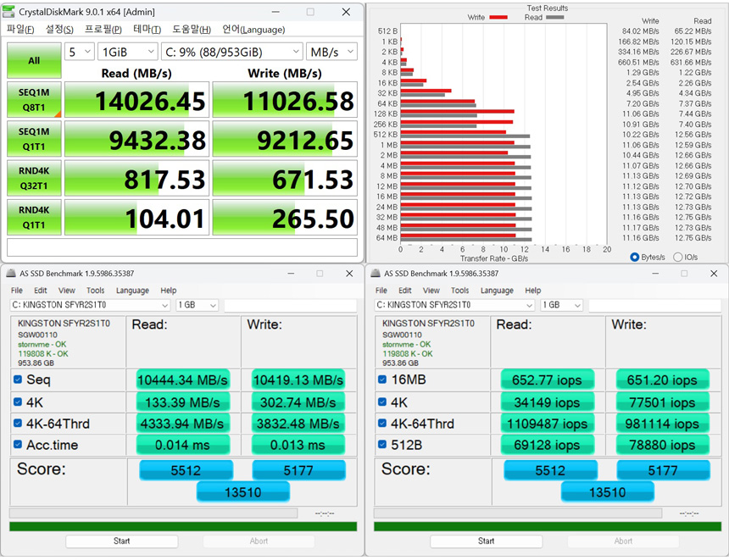This screenshot has height=560, width=729.
Task: Open the 파일(F) menu
Action: [20, 30]
